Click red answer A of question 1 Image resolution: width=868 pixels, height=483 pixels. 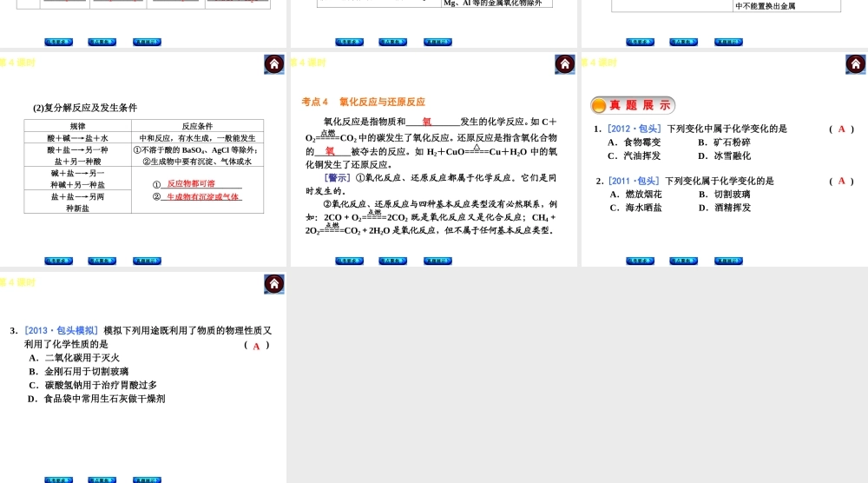tap(841, 129)
